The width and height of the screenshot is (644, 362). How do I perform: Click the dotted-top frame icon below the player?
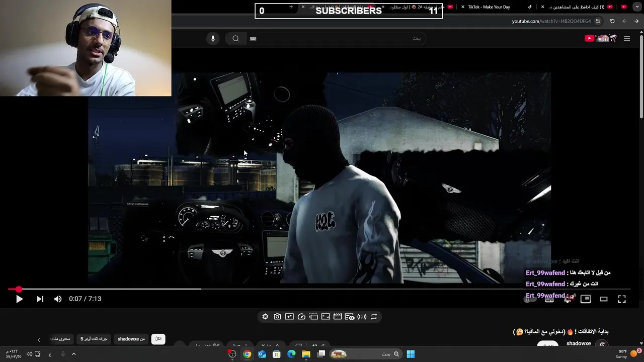click(313, 317)
